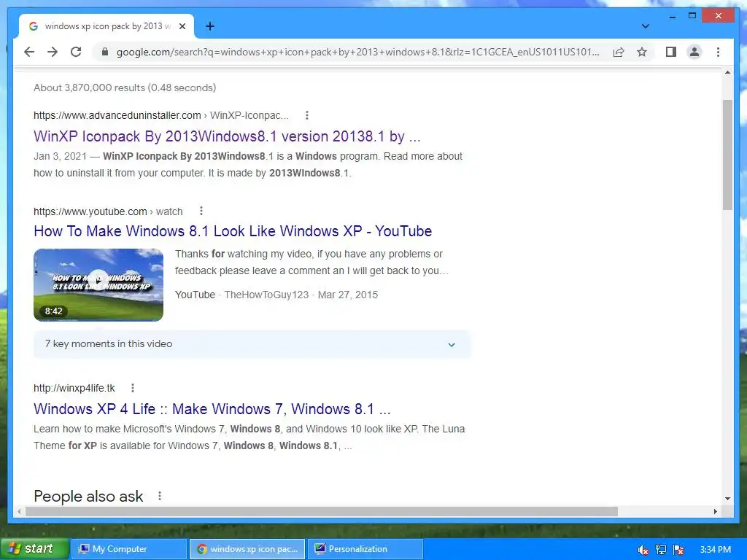The image size is (747, 560).
Task: Click TheHowToGuy123 channel name text
Action: 266,295
